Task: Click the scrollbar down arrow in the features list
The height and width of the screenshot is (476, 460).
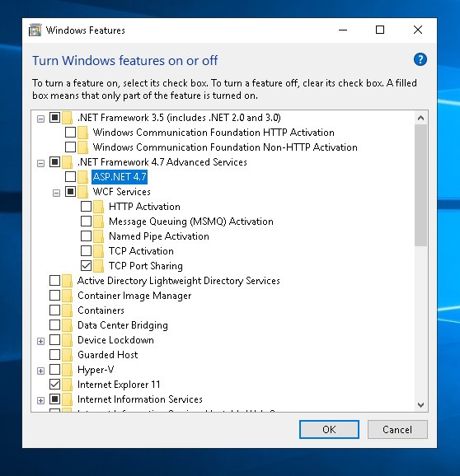Action: 420,405
